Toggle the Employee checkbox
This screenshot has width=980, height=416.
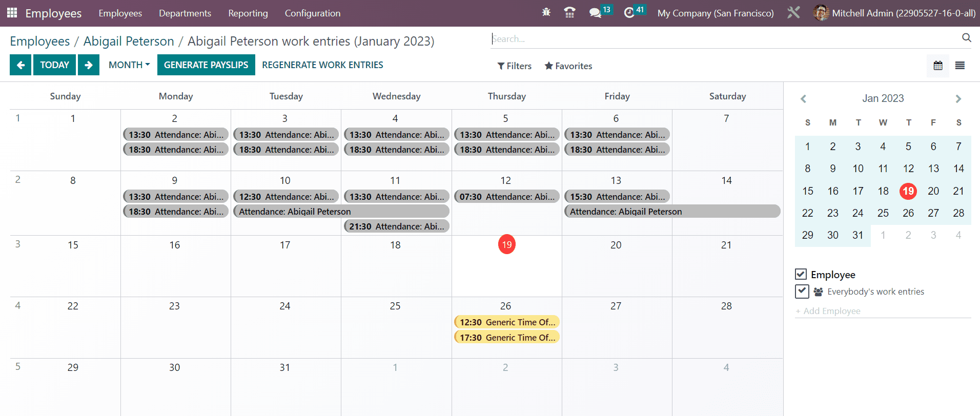coord(801,275)
